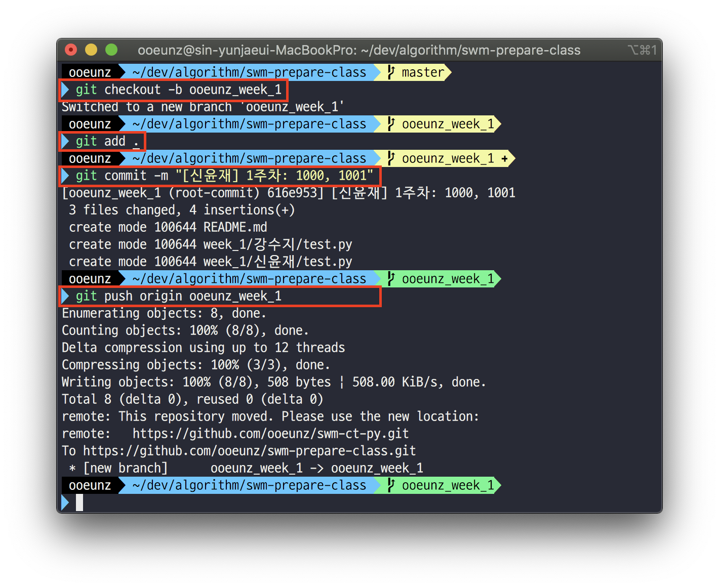Click the path ~/dev/algorithm/swm-prepare-class in the bottom prompt
The image size is (719, 588).
[x=249, y=485]
